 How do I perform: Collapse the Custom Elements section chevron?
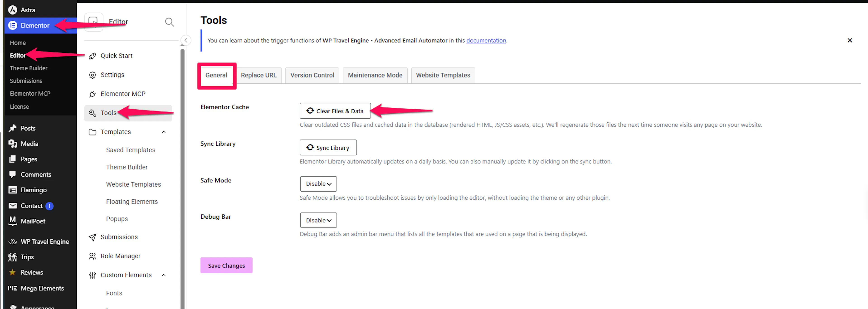point(164,275)
